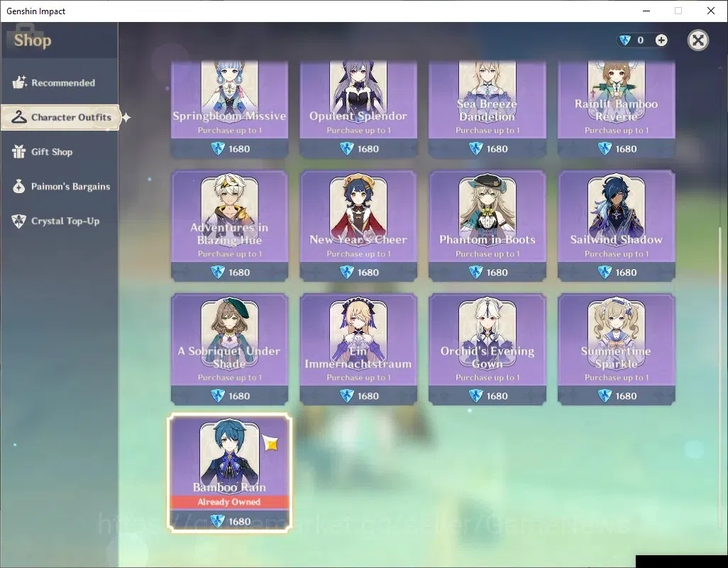Click crystal icon under Ein Immernachtstraum
The width and height of the screenshot is (728, 568).
click(x=347, y=395)
